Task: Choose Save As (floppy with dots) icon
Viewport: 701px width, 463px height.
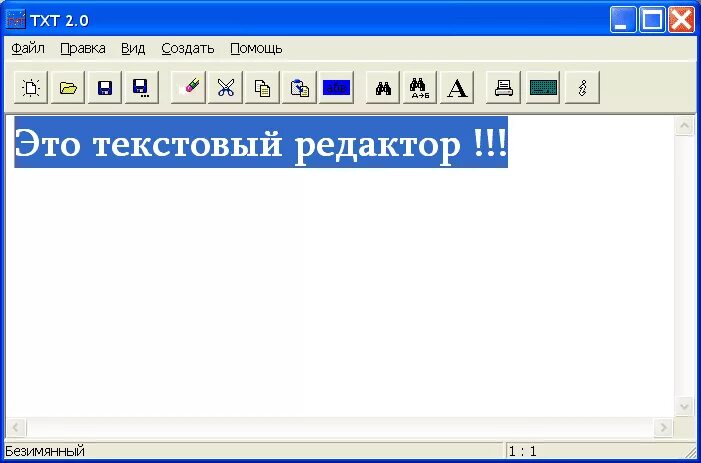Action: pos(142,87)
